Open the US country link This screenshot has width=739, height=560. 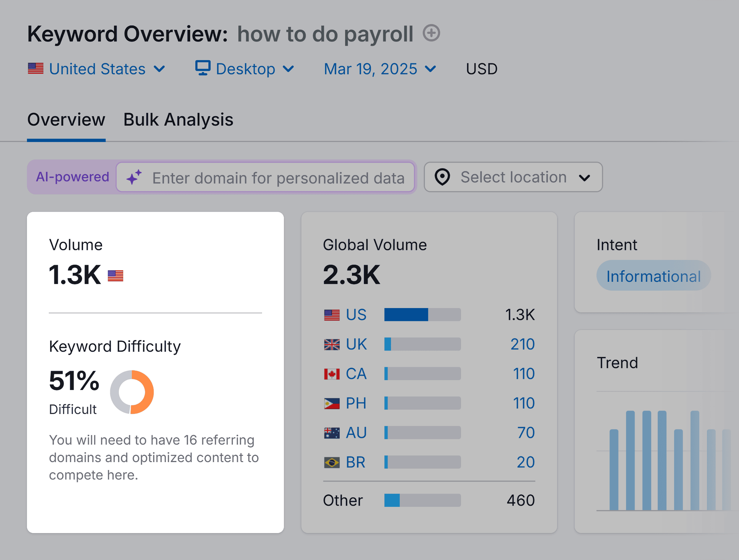356,315
